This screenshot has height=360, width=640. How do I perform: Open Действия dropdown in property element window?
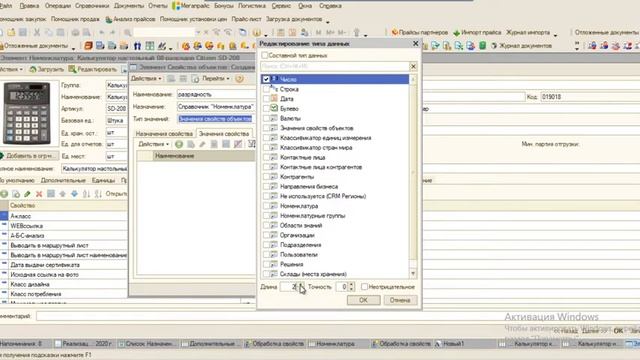[x=146, y=78]
